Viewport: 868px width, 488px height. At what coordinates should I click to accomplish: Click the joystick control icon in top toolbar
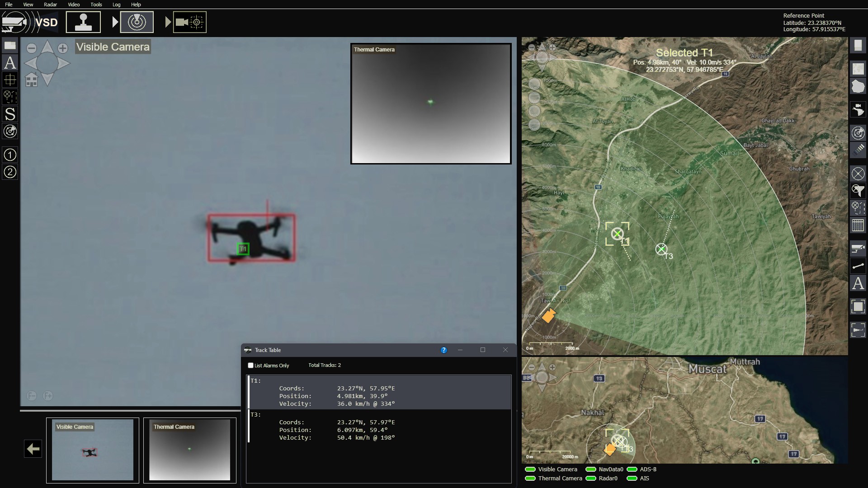coord(84,21)
